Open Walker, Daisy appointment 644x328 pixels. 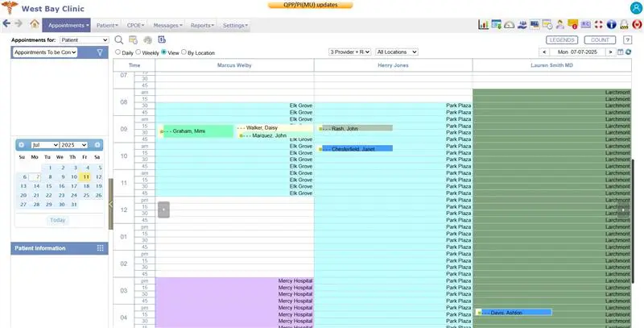coord(275,128)
